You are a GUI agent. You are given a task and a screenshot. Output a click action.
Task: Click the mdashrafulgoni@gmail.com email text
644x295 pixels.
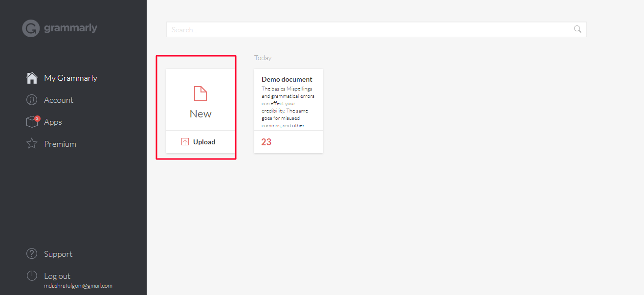point(78,286)
